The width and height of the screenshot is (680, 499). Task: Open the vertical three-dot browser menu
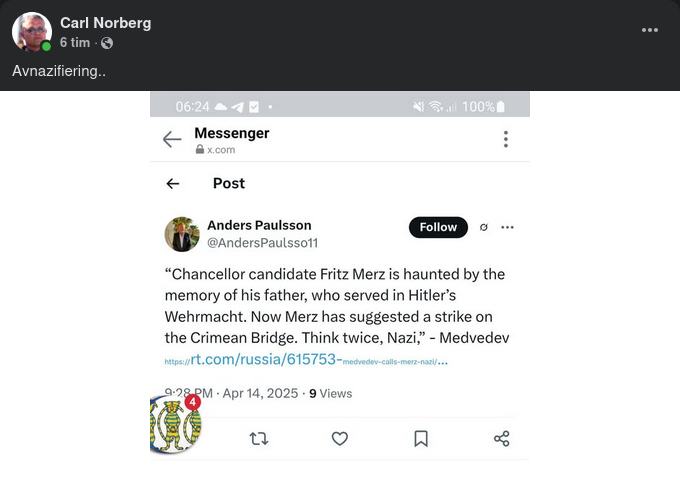click(x=505, y=139)
